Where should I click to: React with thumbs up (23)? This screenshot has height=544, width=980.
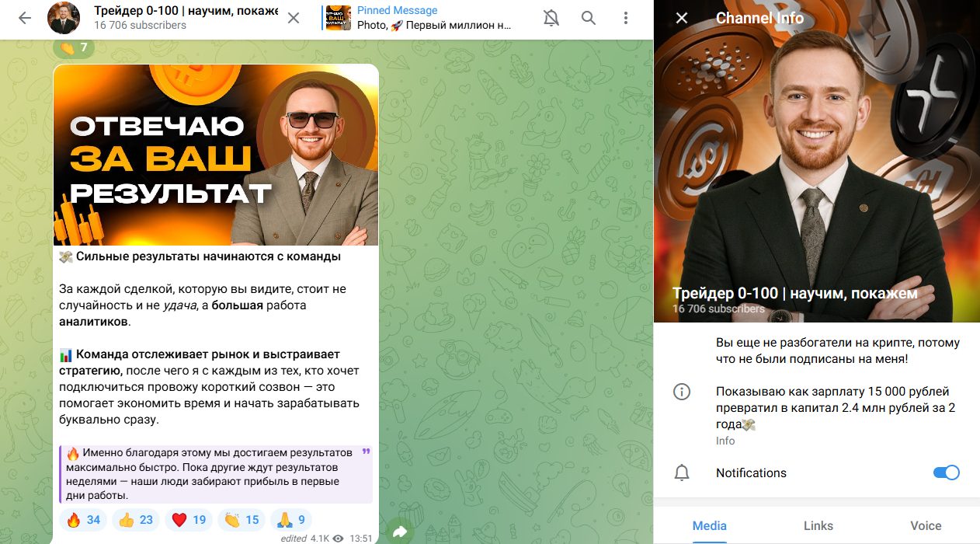click(x=135, y=520)
